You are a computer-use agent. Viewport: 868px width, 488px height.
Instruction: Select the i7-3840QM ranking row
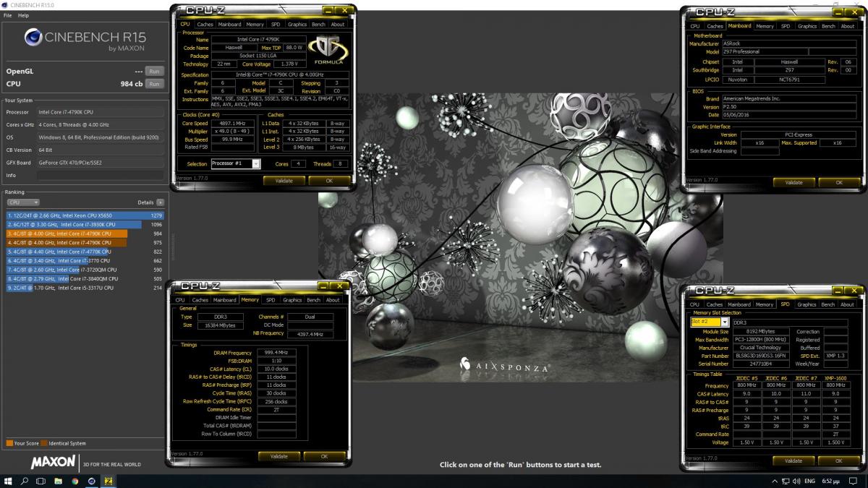(x=85, y=278)
